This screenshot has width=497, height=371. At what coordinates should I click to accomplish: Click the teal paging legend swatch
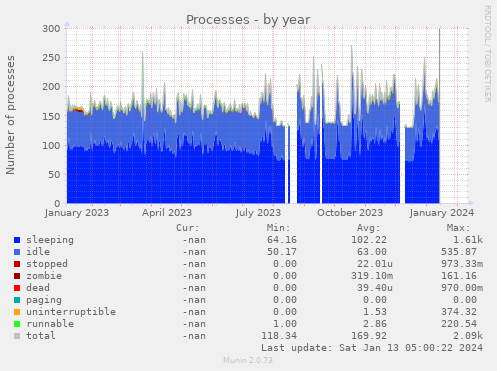pos(17,300)
